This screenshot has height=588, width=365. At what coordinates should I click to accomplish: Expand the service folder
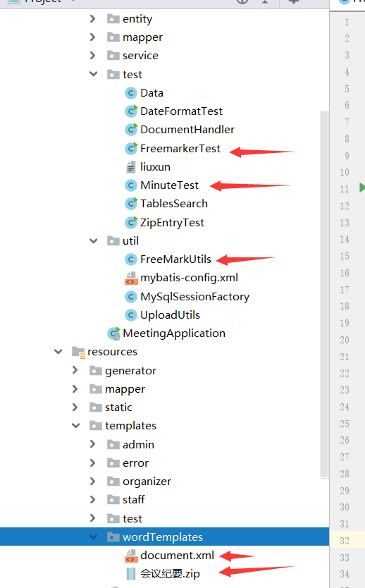coord(92,56)
